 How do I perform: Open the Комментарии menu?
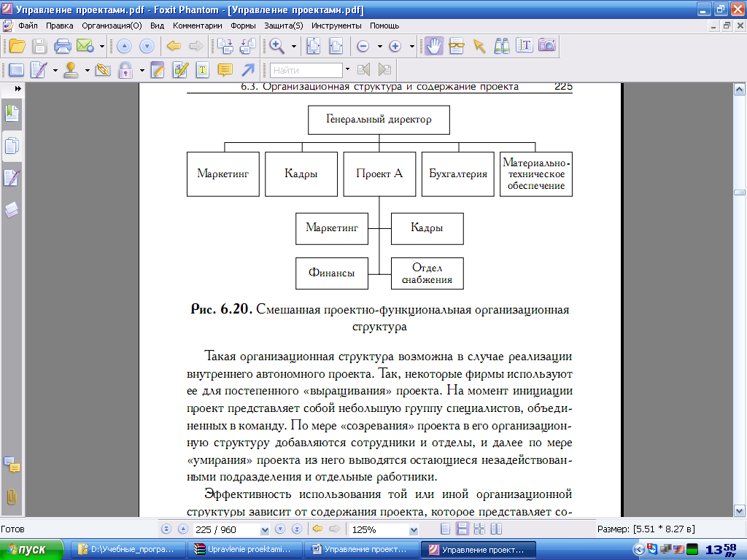197,26
